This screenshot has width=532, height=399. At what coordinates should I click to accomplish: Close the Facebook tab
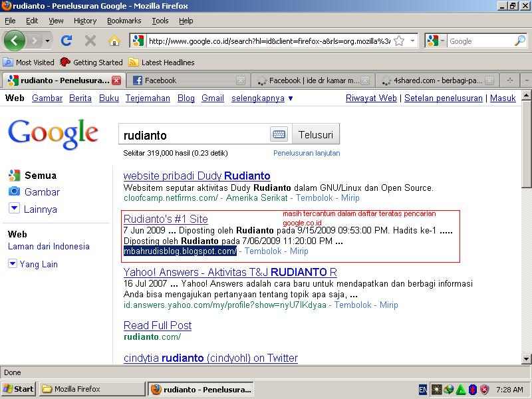click(x=241, y=80)
